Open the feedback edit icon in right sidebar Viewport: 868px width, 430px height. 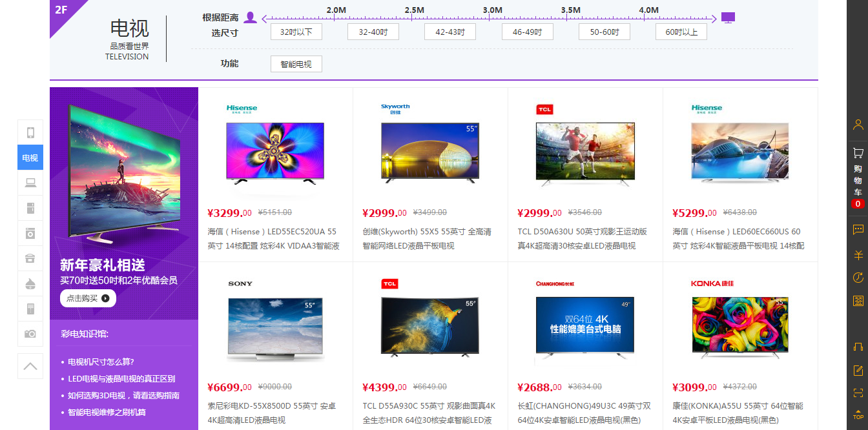pos(858,370)
